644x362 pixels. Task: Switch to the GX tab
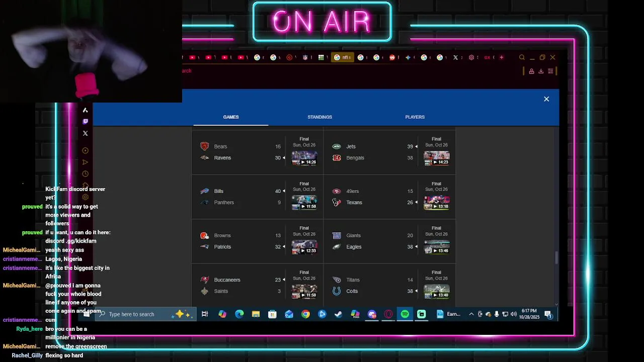pos(487,57)
